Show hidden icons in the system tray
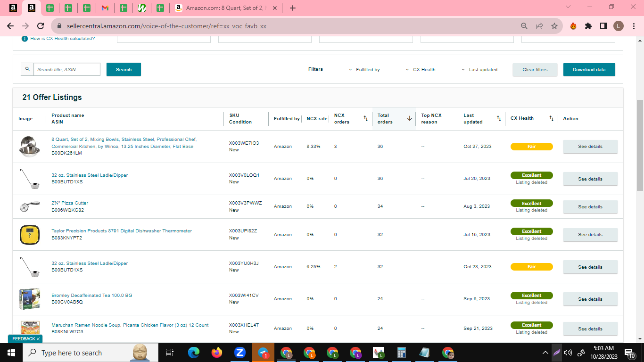This screenshot has height=362, width=644. [x=545, y=353]
